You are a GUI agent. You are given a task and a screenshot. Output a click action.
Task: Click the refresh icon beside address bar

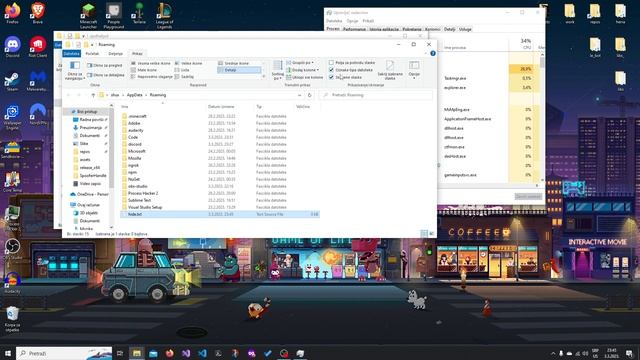coord(309,95)
